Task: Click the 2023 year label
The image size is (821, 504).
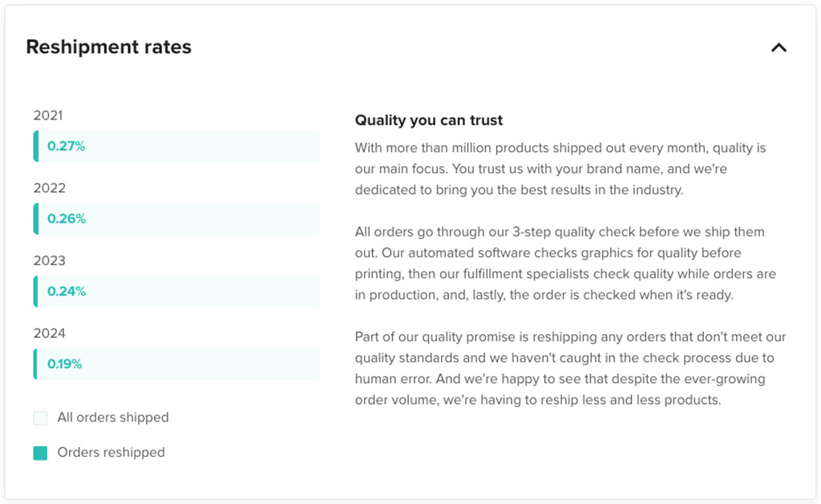Action: tap(49, 260)
